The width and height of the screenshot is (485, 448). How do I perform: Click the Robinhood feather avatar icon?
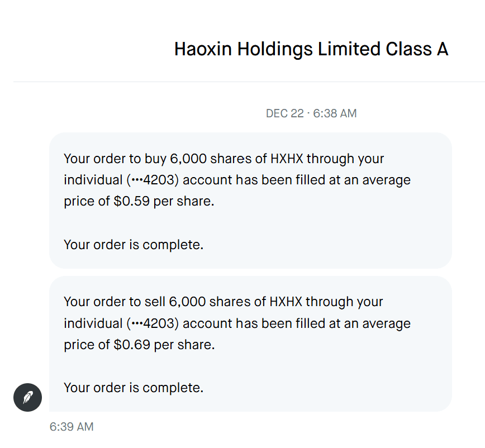tap(27, 398)
